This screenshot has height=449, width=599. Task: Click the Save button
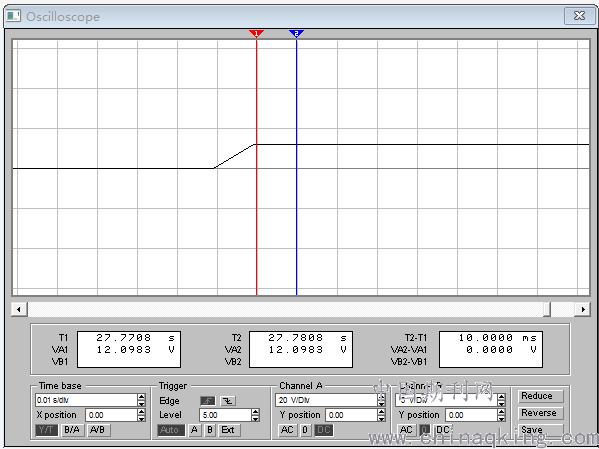(541, 430)
